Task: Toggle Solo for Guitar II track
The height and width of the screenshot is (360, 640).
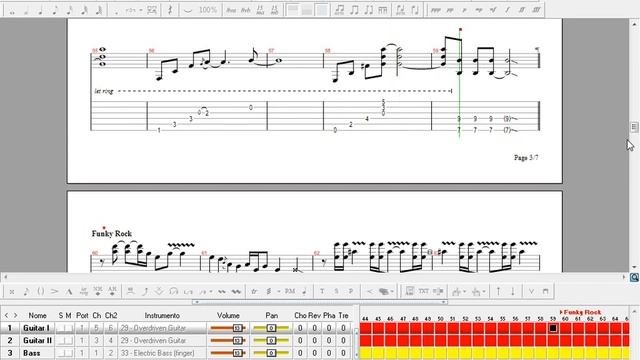Action: click(x=61, y=340)
